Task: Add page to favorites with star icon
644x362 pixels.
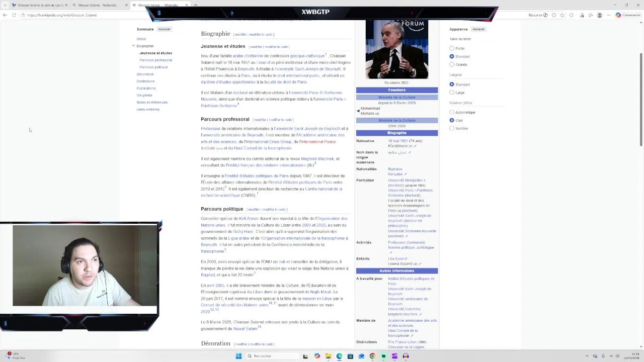Action: [562, 15]
